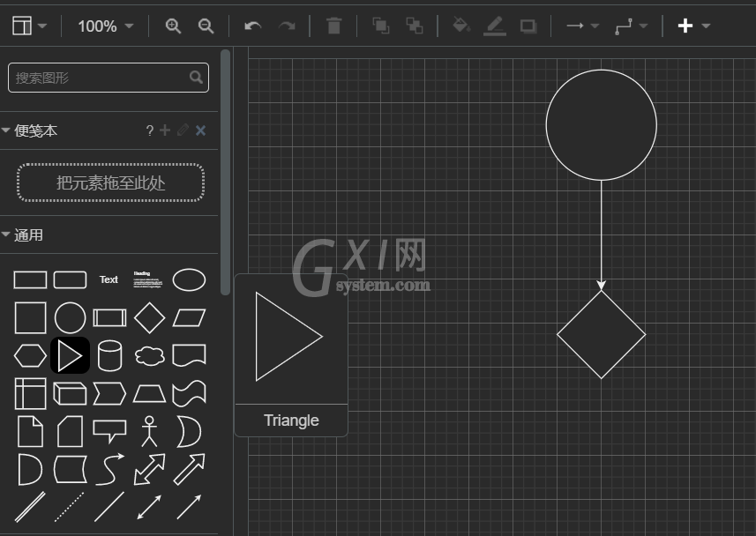The height and width of the screenshot is (536, 756).
Task: Select the diamond shape in palette
Action: [149, 317]
